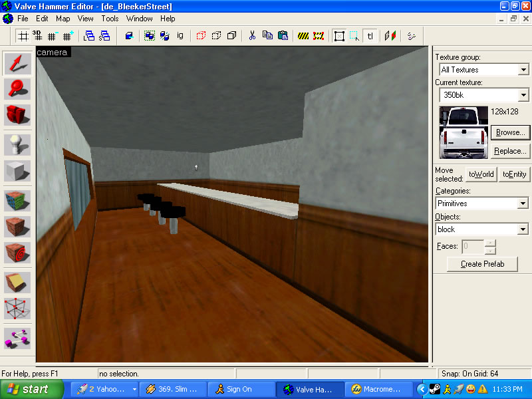Select the Magnify tool in the left toolbar
The height and width of the screenshot is (399, 532).
[x=17, y=88]
